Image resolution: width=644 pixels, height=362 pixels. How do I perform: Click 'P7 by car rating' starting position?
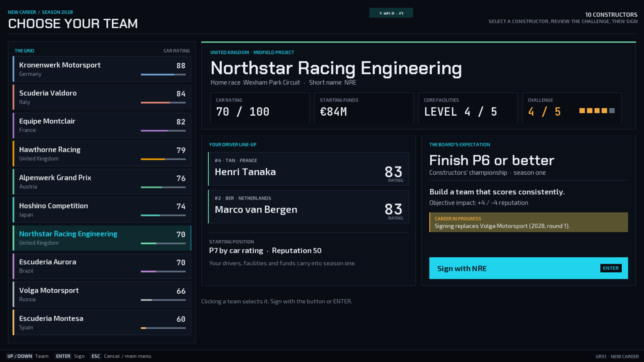pyautogui.click(x=236, y=251)
